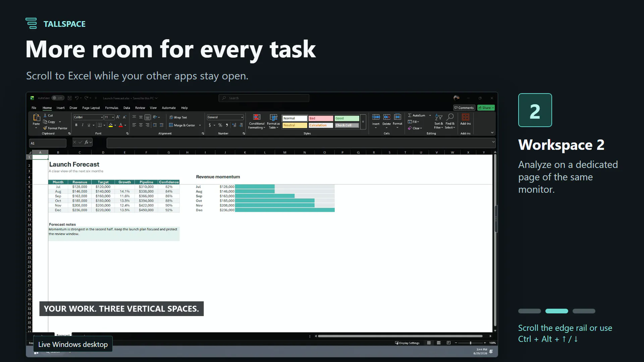Screen dimensions: 644x362
Task: Toggle Bold formatting
Action: coord(76,125)
